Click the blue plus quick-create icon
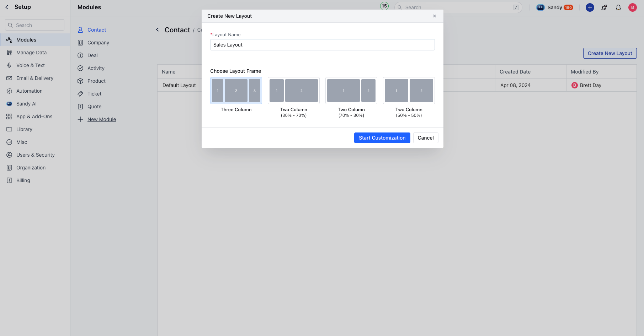 (590, 7)
